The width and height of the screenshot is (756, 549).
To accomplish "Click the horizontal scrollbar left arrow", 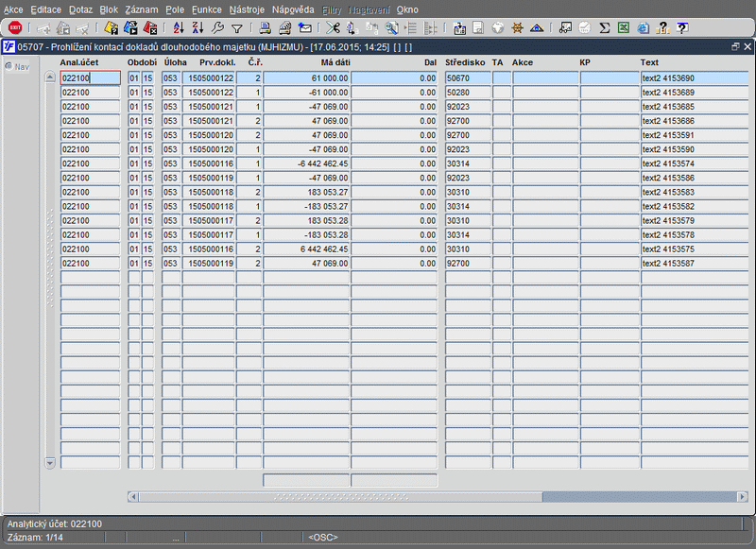I will pyautogui.click(x=133, y=496).
